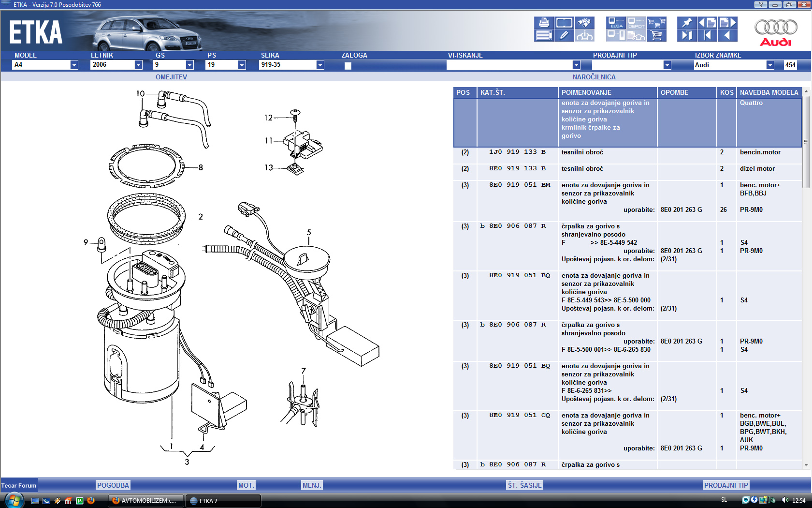Image resolution: width=812 pixels, height=508 pixels.
Task: Open search with the binoculars icon
Action: coord(584,23)
